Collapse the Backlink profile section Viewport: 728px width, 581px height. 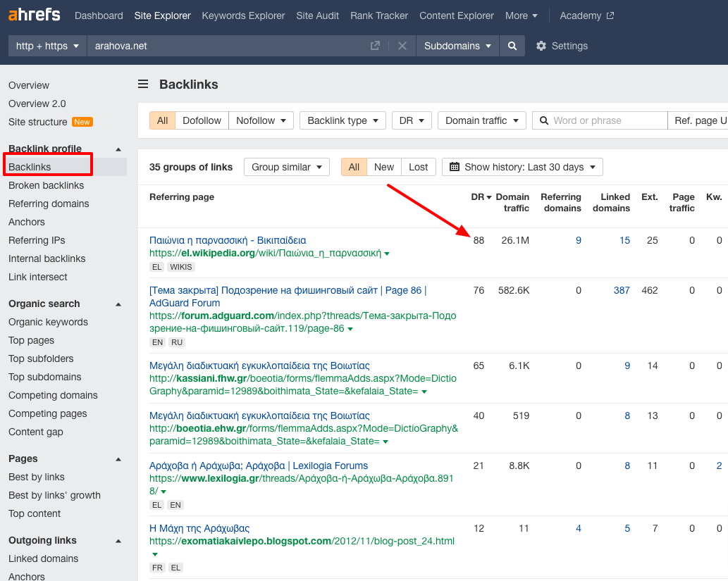point(118,149)
